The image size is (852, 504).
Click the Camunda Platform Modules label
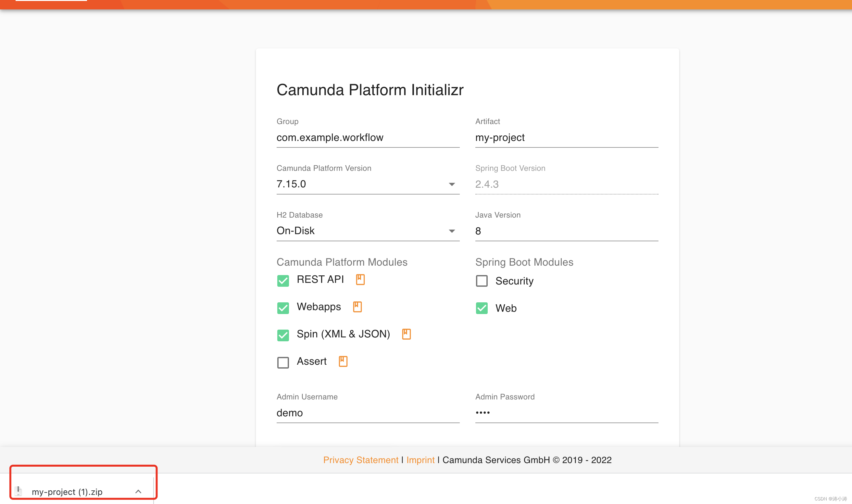click(342, 262)
